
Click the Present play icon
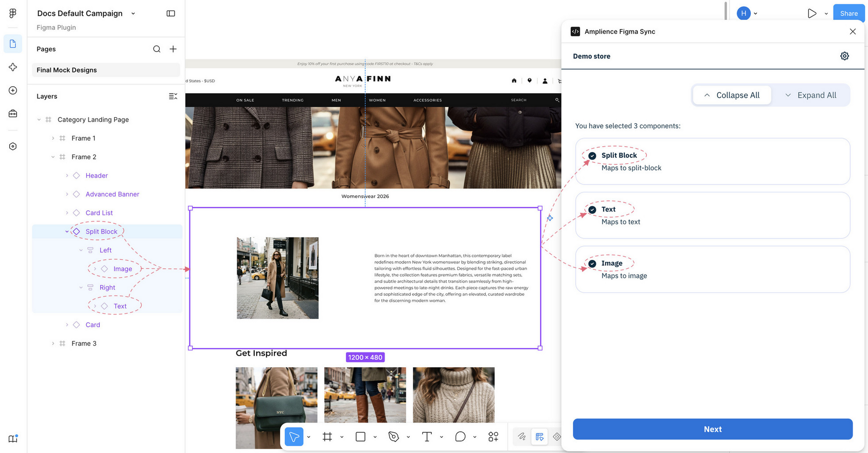pos(812,13)
